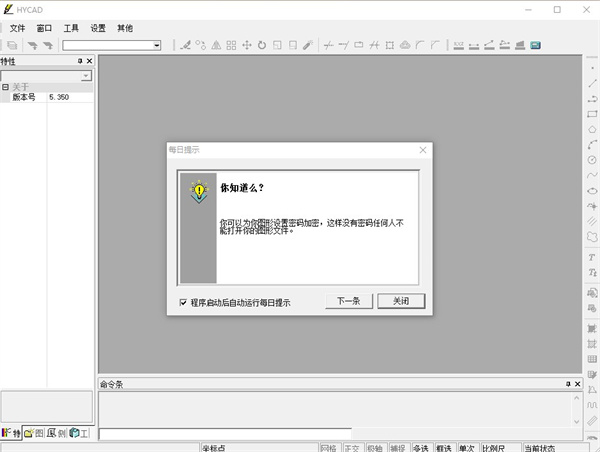
Task: Click the trim tool icon
Action: click(x=328, y=45)
